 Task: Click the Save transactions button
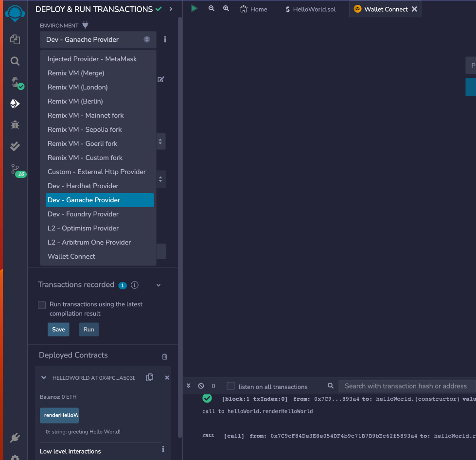[x=59, y=329]
